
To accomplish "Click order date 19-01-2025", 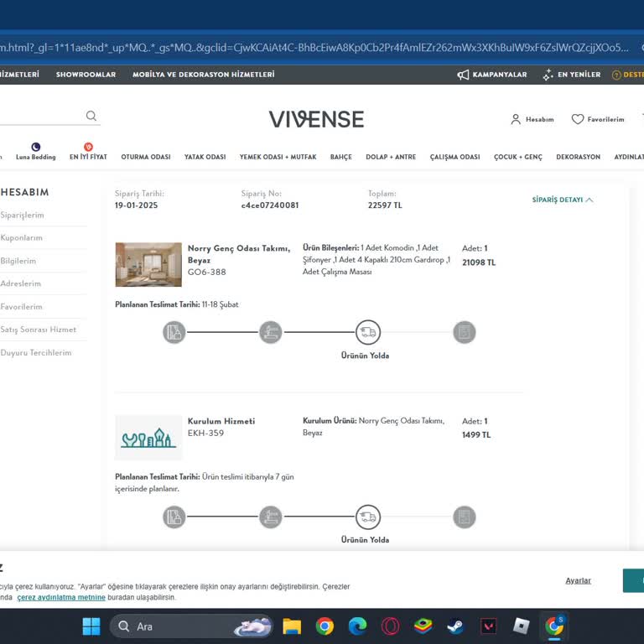I will (x=137, y=205).
